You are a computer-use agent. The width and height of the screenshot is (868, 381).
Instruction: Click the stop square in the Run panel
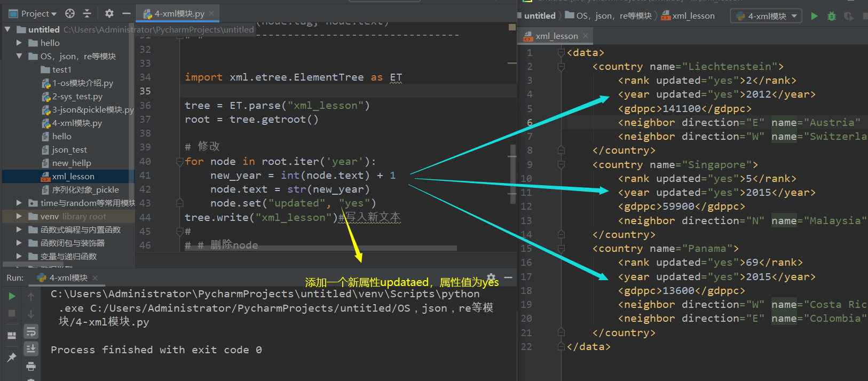12,313
